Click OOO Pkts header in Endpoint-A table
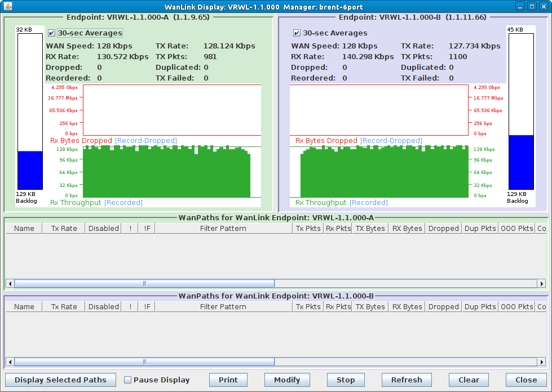This screenshot has height=392, width=552. point(517,229)
